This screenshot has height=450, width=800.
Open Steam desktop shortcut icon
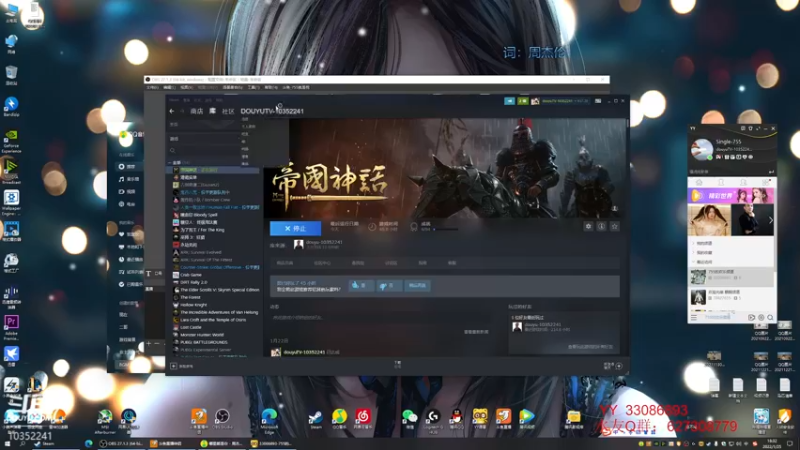pos(316,420)
